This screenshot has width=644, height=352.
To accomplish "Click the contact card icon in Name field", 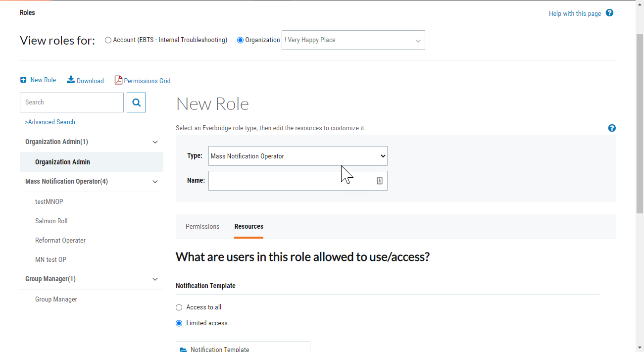I will click(x=380, y=181).
